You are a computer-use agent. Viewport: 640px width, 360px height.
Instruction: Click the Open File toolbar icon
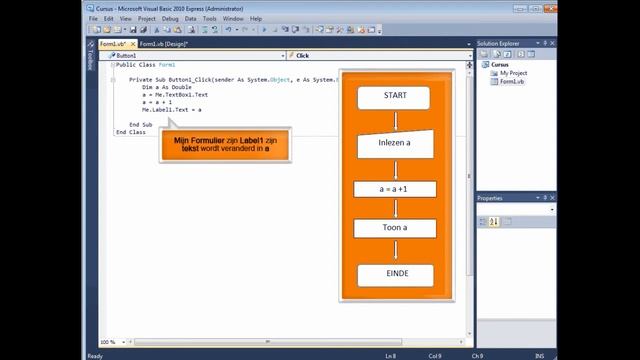point(107,30)
